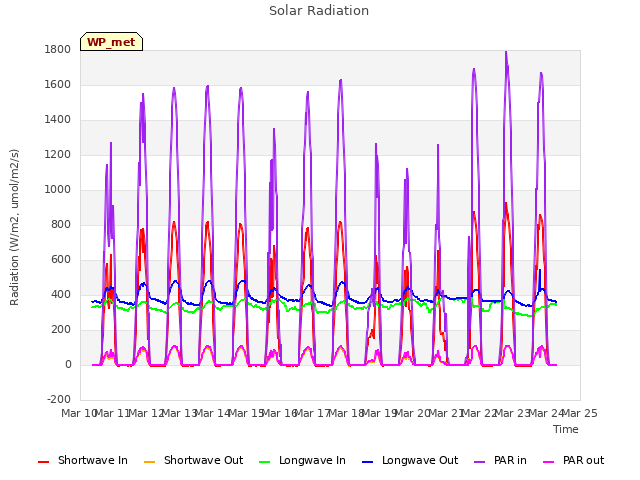Click the WP_met annotation label
This screenshot has height=480, width=640.
[111, 42]
